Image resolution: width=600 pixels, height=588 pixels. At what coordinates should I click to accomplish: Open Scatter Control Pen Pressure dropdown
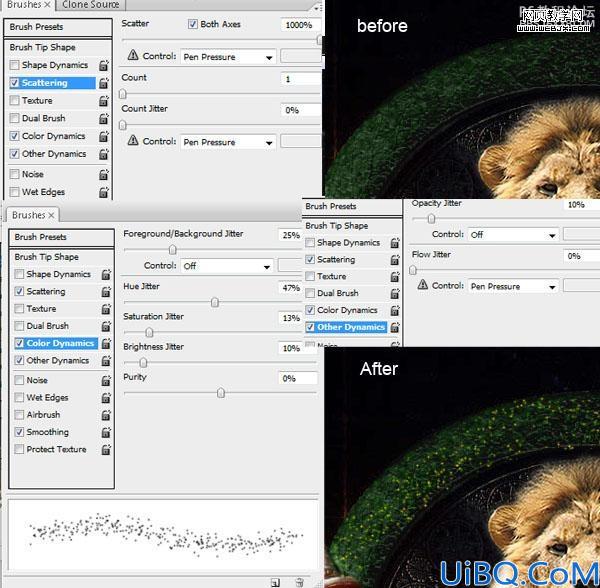228,57
